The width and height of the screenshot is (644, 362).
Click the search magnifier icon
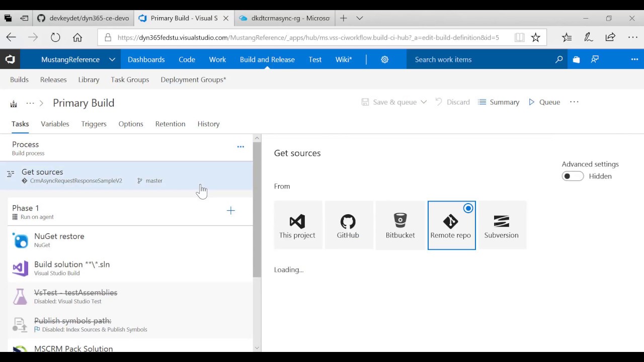pos(559,59)
